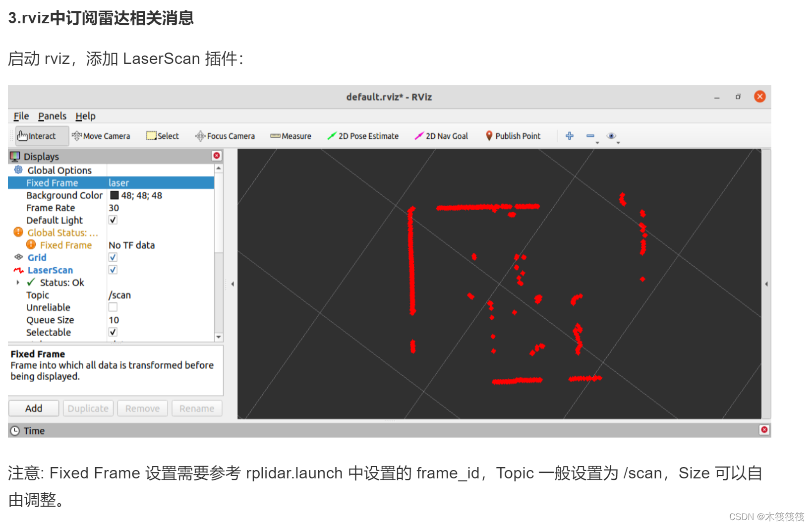Click the Displays list scroll-up arrow

(x=219, y=169)
